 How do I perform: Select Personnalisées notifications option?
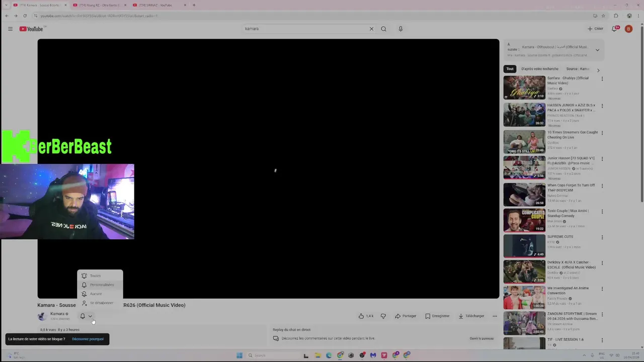100,285
